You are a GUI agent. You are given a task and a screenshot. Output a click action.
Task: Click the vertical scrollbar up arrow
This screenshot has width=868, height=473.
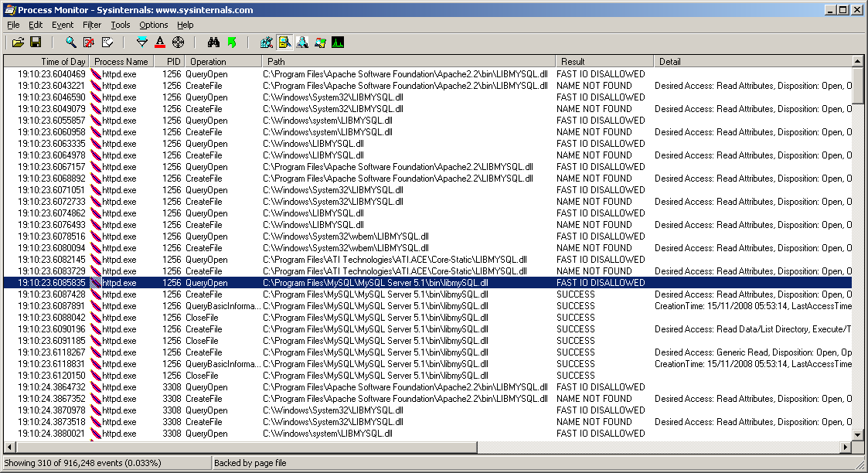(x=857, y=61)
